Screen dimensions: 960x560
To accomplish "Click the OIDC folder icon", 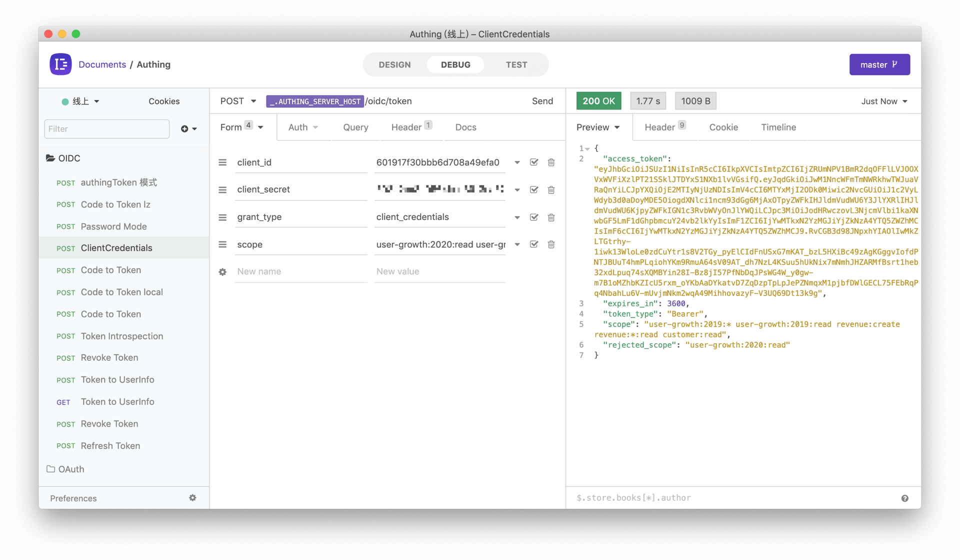I will click(x=50, y=158).
